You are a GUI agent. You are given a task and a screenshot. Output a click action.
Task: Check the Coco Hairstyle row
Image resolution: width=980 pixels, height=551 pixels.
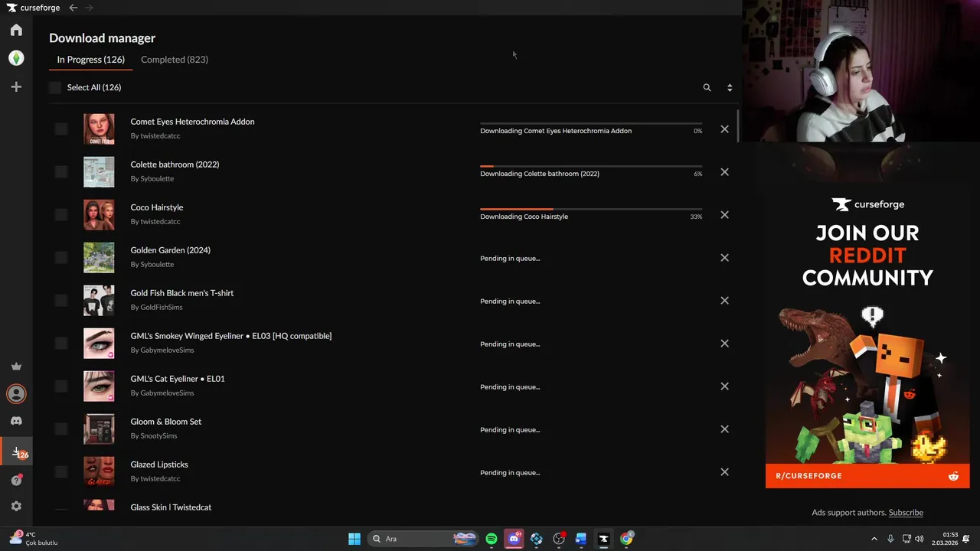[x=61, y=215]
